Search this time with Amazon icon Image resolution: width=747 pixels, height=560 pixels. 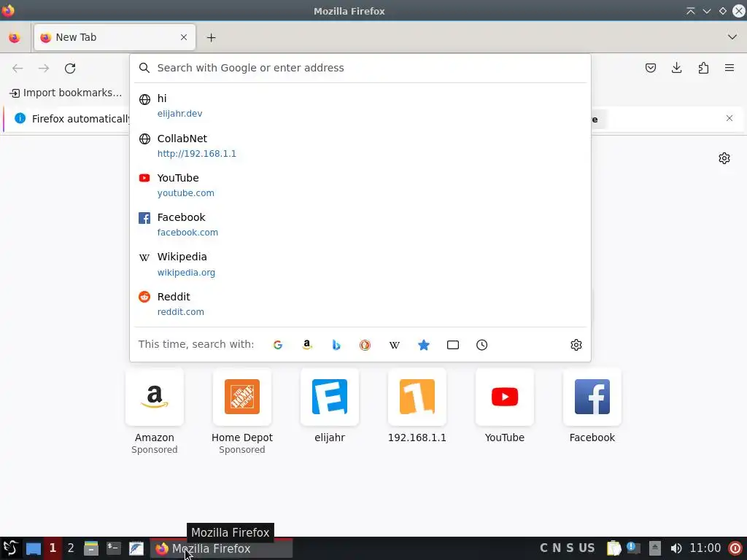click(x=307, y=345)
